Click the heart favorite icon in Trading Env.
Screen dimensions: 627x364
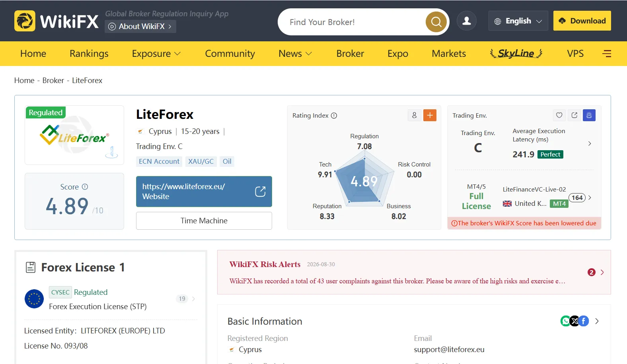coord(559,115)
